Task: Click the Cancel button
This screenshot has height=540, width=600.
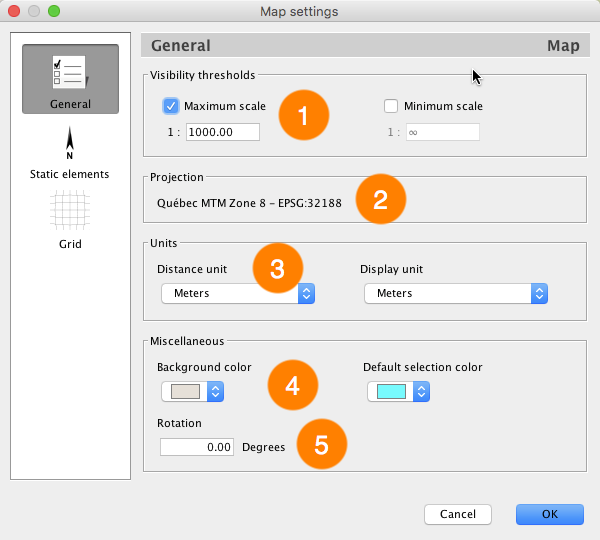Action: [x=458, y=514]
